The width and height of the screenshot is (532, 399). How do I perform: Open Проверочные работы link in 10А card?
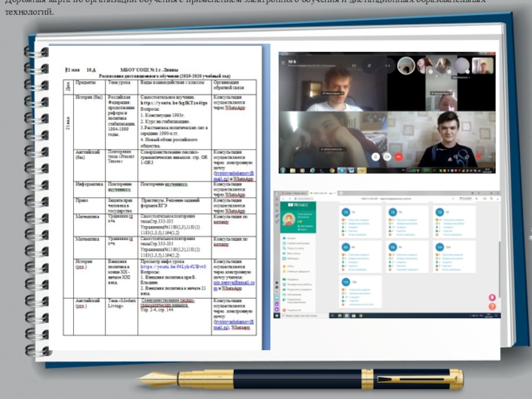coord(454,259)
